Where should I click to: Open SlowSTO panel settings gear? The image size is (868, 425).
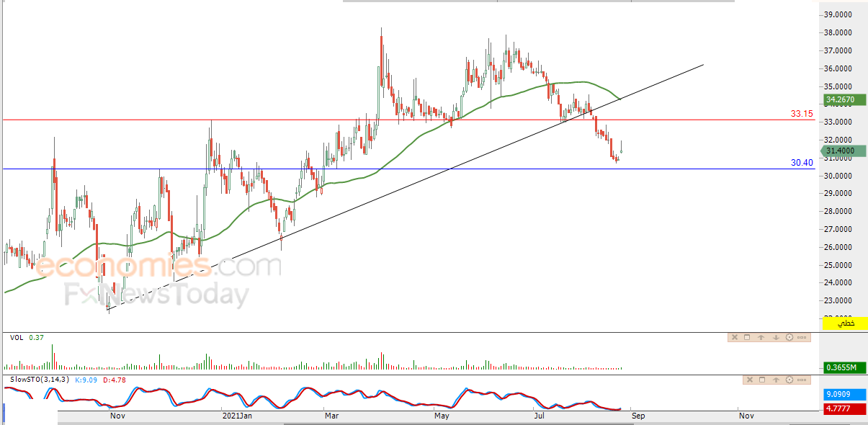coord(789,380)
